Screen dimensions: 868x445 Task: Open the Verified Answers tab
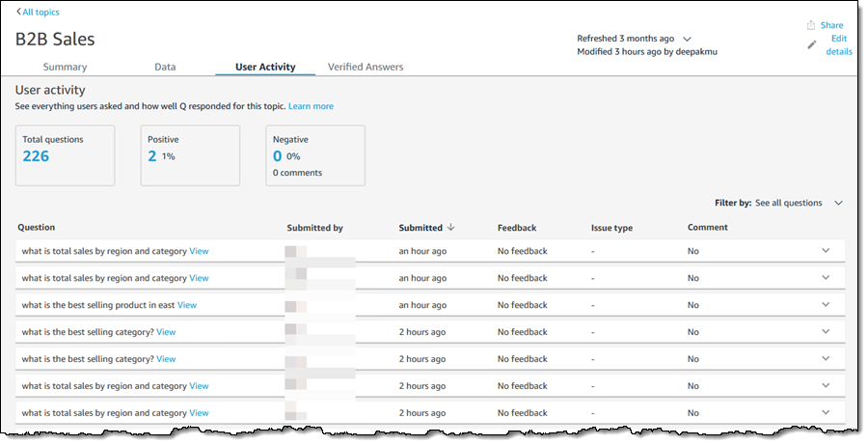coord(366,67)
